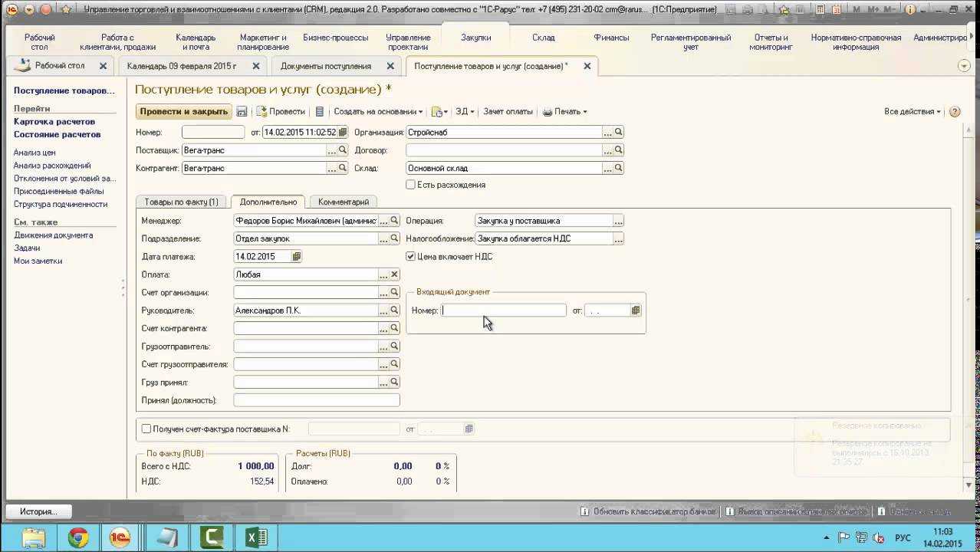Open Карточка расчетов link
The image size is (980, 552).
(x=54, y=121)
